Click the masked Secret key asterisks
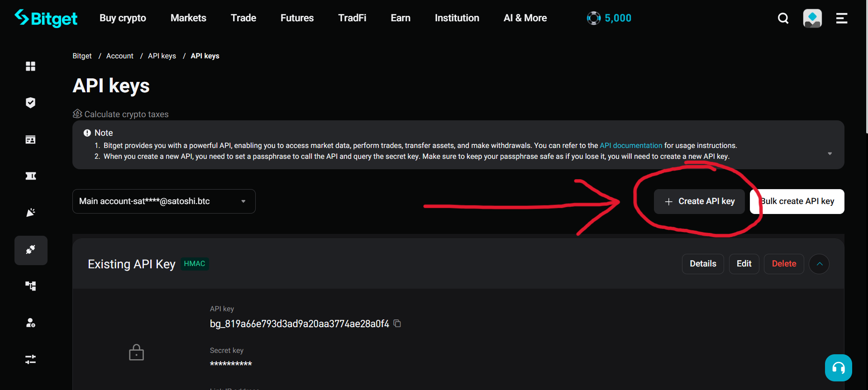Viewport: 868px width, 390px height. click(x=231, y=363)
